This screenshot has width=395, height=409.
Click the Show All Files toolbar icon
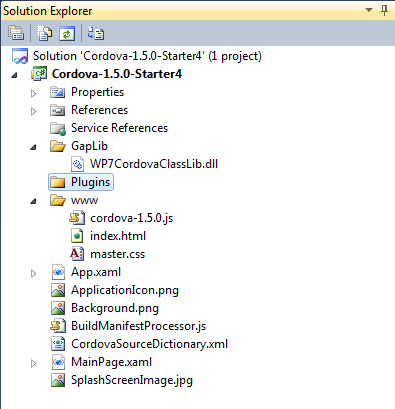[x=44, y=33]
